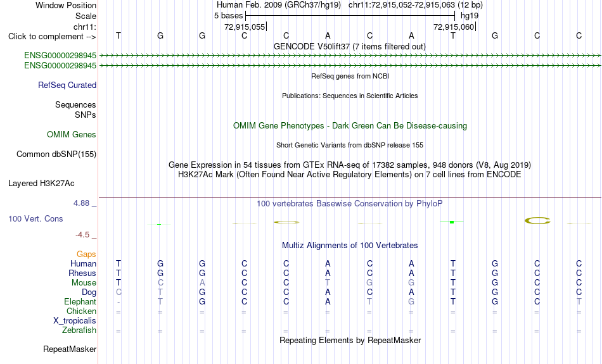Click Common dbSNP(155) track label

point(56,154)
